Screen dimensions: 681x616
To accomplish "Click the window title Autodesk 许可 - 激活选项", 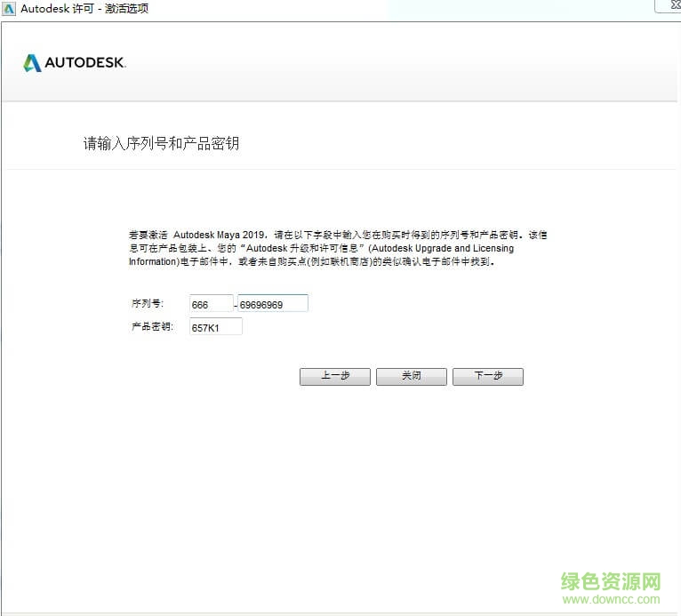I will [84, 8].
